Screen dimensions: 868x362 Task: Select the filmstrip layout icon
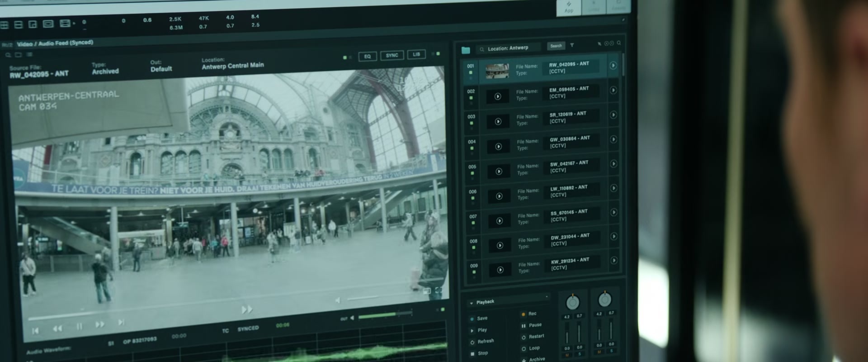click(65, 23)
